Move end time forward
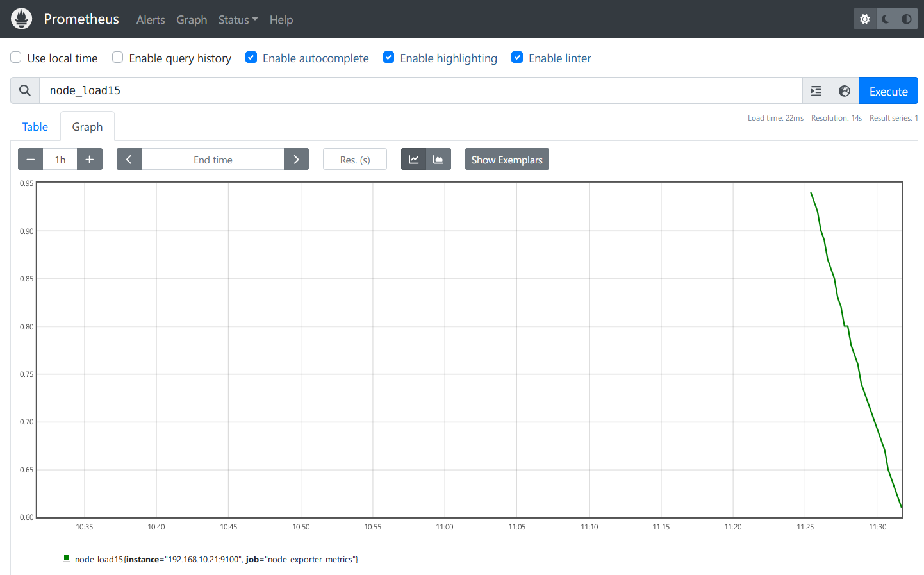This screenshot has height=575, width=924. click(x=296, y=160)
